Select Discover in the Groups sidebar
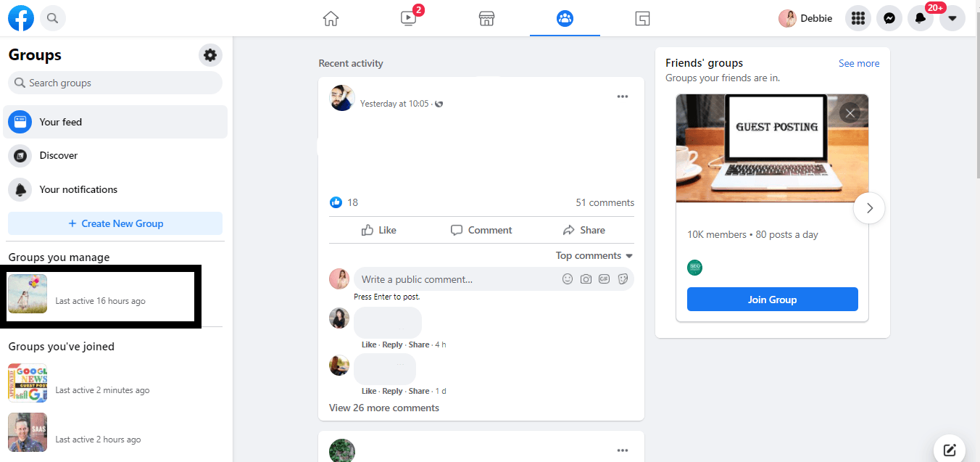This screenshot has height=462, width=980. (58, 155)
